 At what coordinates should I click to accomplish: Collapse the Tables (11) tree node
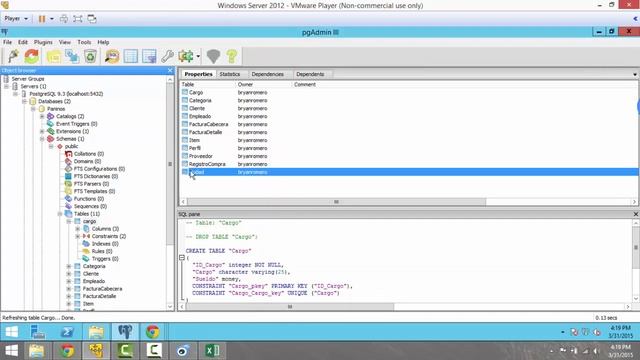pyautogui.click(x=60, y=214)
